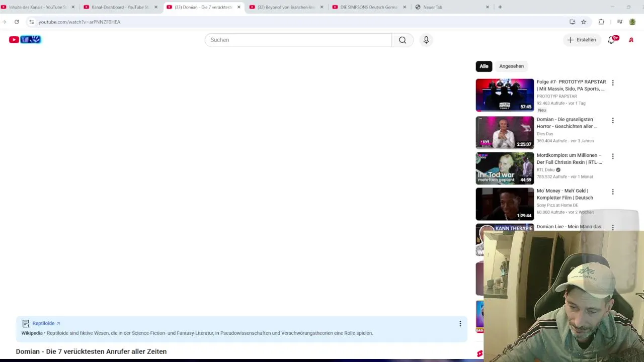Click PROTOTYP RAPSTAR channel name
The width and height of the screenshot is (644, 362).
[556, 96]
